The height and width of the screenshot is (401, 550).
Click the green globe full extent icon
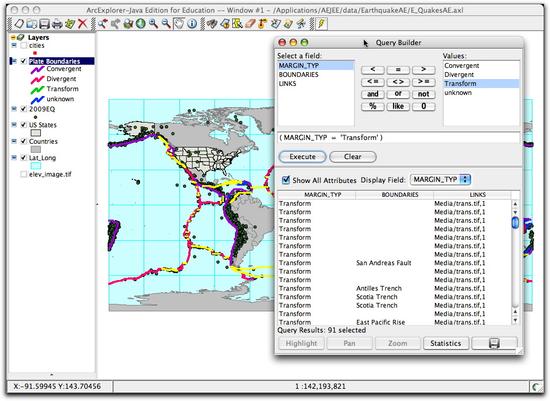coord(141,24)
